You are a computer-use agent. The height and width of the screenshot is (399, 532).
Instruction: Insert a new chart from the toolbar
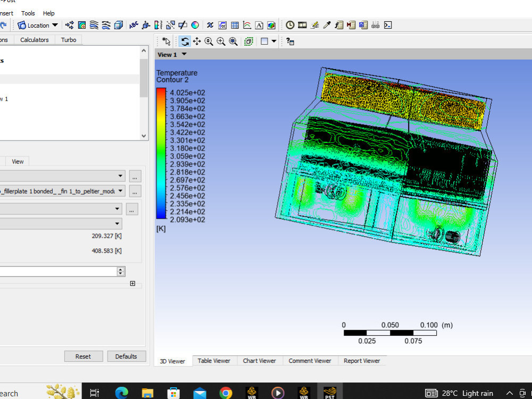[x=247, y=24]
